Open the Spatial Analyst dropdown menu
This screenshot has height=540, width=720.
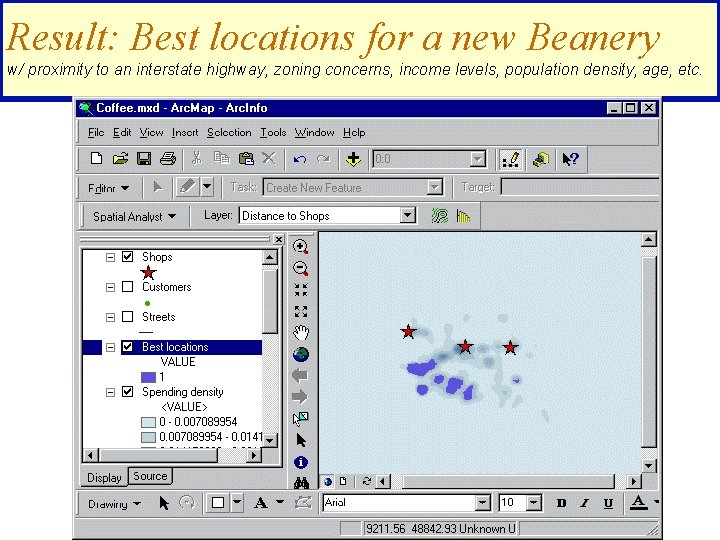pos(134,216)
